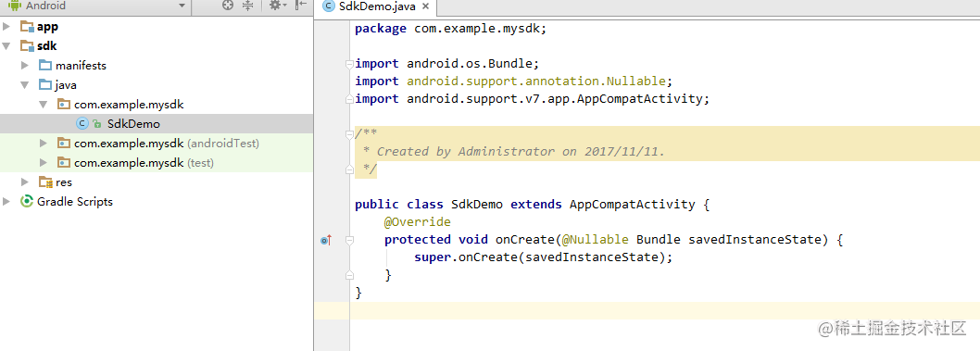Select Gradle Scripts node

pos(75,202)
